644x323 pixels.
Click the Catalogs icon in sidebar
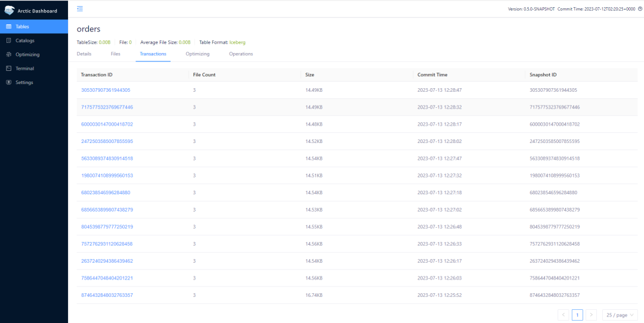pos(8,41)
